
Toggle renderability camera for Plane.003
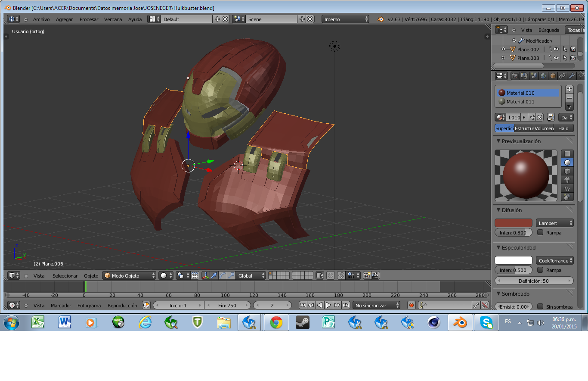[x=573, y=58]
